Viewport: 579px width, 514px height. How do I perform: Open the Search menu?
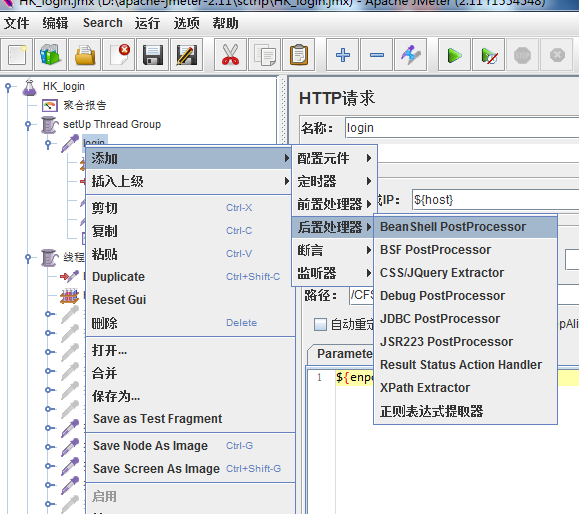coord(103,23)
